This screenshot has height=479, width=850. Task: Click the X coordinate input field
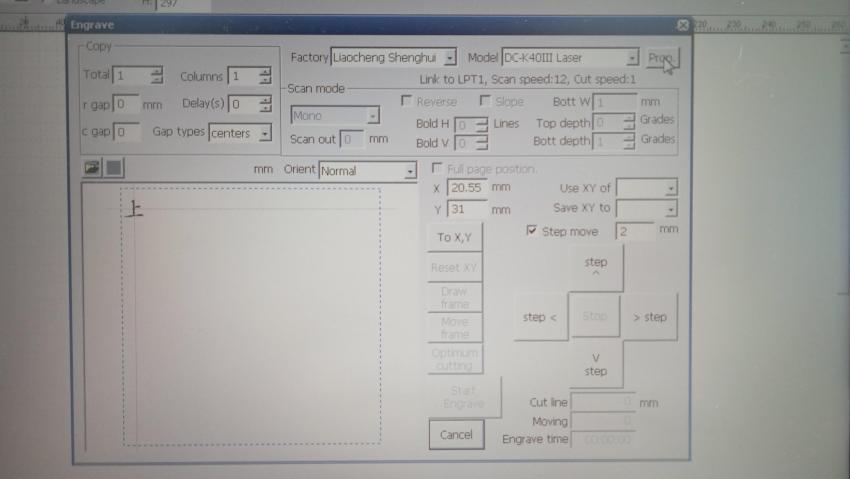466,187
